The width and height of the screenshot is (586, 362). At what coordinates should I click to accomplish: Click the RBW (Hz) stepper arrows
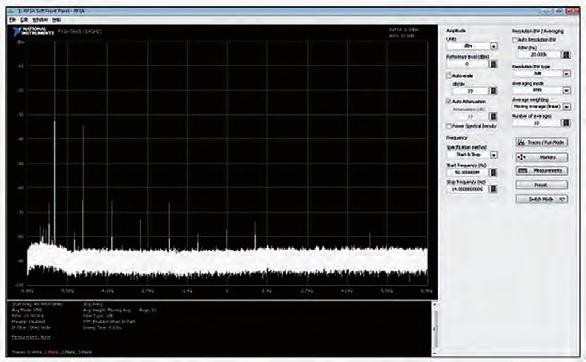566,55
